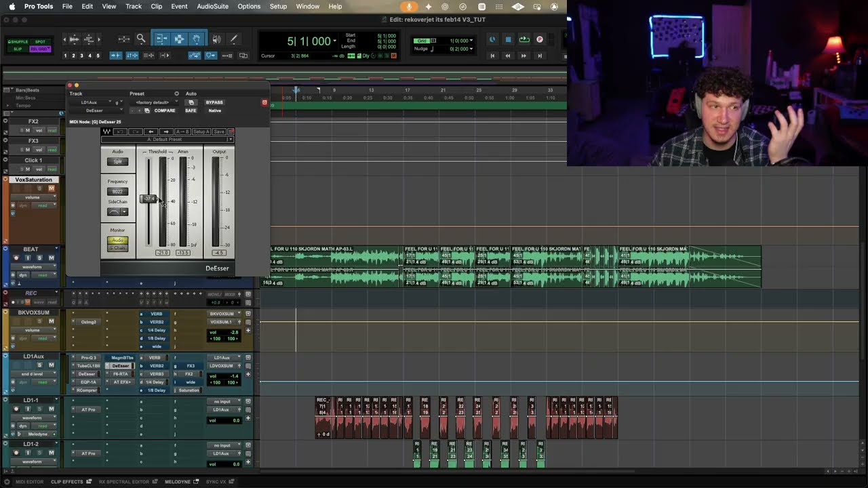Toggle SAFE automation on plugin
Viewport: 868px width, 488px height.
(191, 110)
